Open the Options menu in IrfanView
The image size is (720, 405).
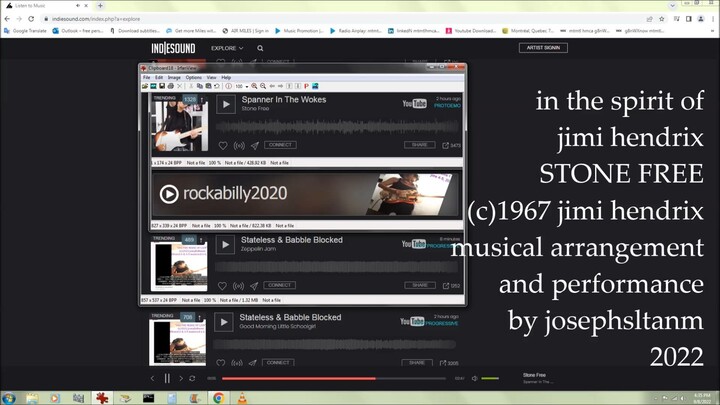pyautogui.click(x=193, y=78)
